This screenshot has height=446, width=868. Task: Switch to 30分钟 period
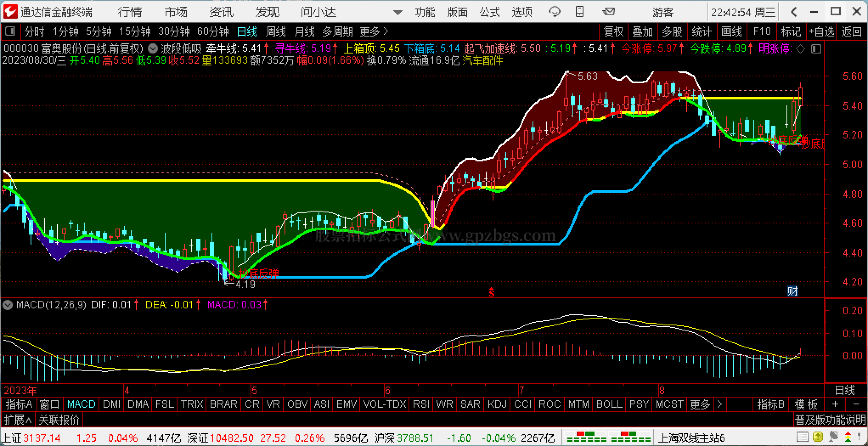point(174,31)
